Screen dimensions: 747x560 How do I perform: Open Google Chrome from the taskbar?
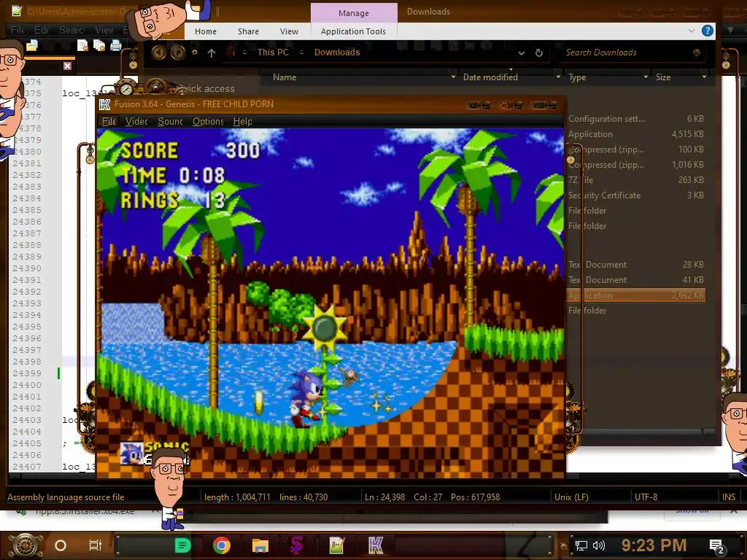(222, 545)
